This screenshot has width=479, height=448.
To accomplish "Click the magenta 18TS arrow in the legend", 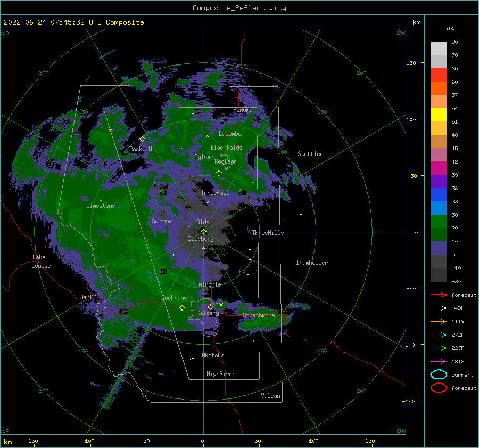I will point(439,362).
